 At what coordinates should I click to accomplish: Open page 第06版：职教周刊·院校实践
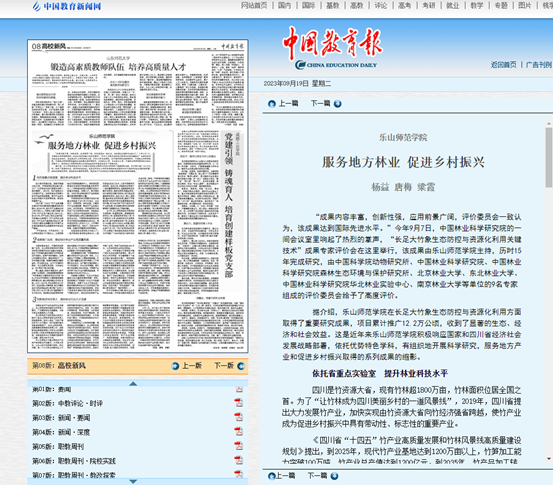tap(74, 461)
